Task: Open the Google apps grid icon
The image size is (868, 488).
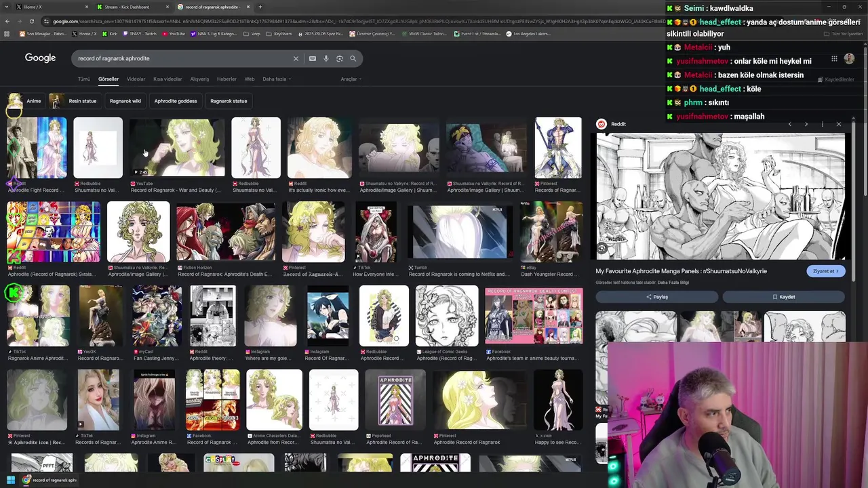Action: click(834, 58)
